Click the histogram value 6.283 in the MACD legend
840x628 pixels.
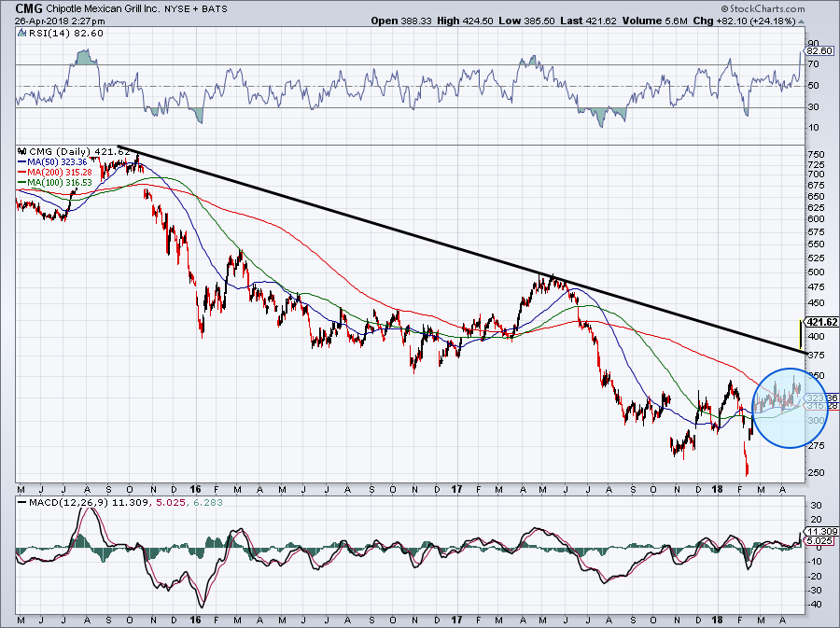click(207, 503)
